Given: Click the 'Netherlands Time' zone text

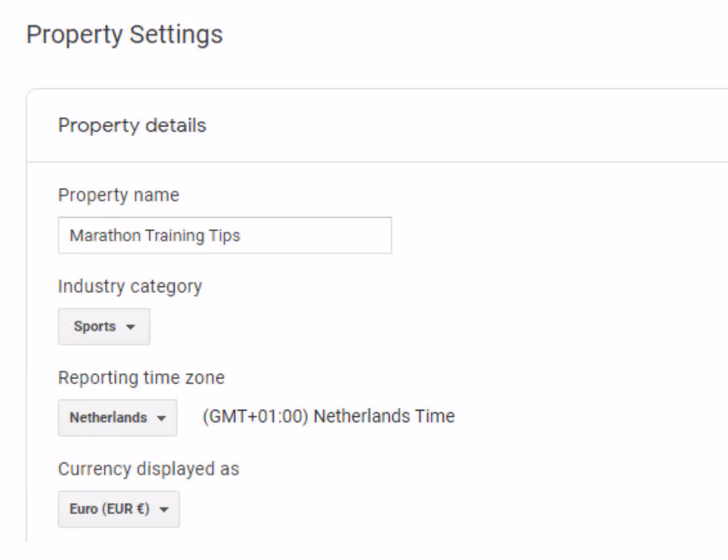Looking at the screenshot, I should [385, 416].
